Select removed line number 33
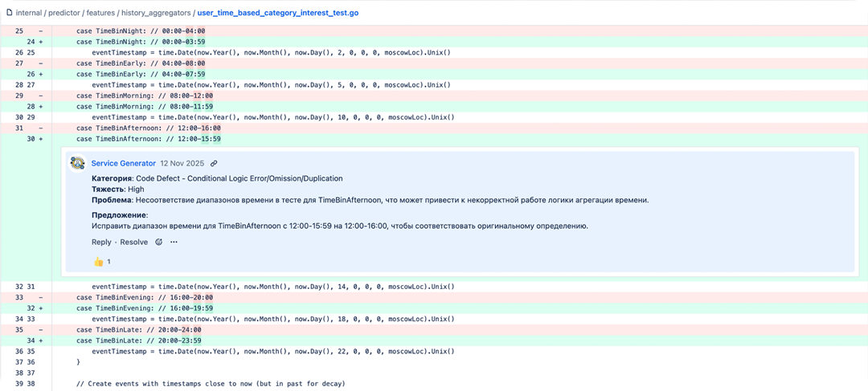The width and height of the screenshot is (868, 391). pyautogui.click(x=20, y=297)
